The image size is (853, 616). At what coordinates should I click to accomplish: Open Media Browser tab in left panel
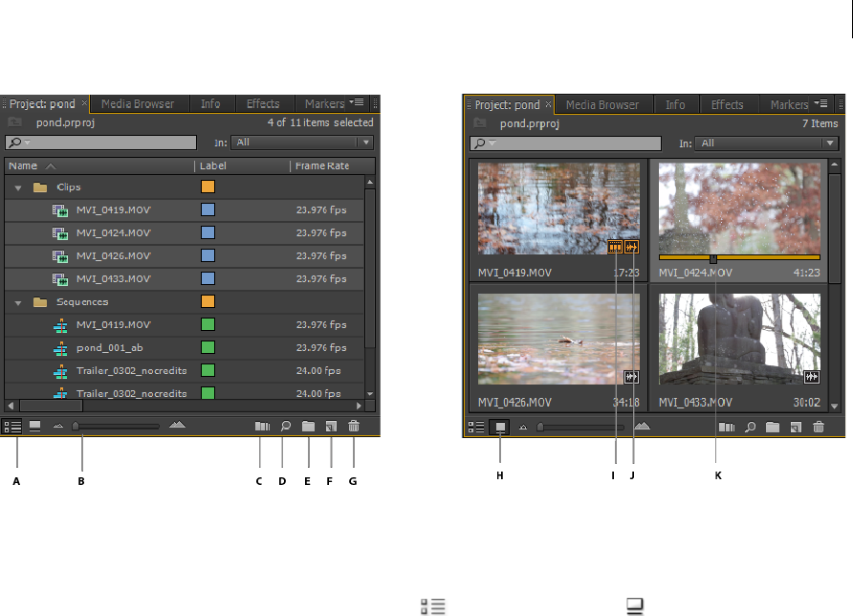click(x=138, y=103)
